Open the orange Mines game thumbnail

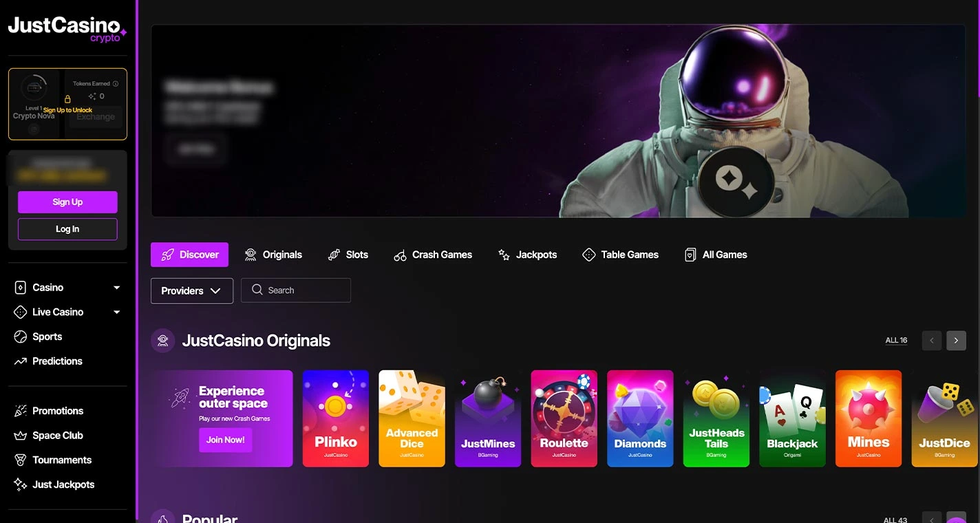(x=869, y=418)
